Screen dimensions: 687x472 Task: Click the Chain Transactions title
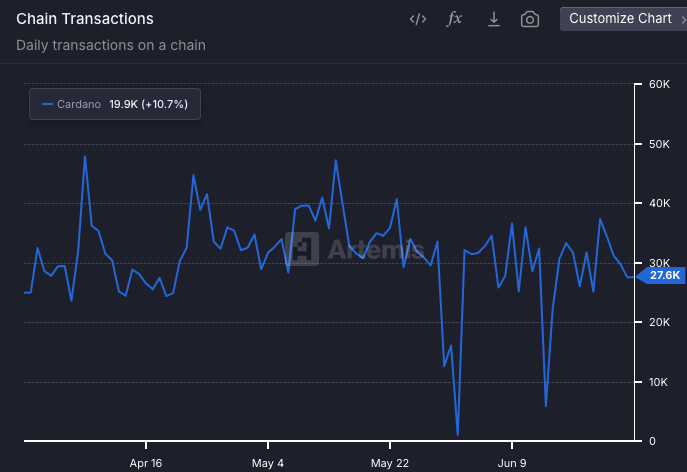click(x=85, y=19)
